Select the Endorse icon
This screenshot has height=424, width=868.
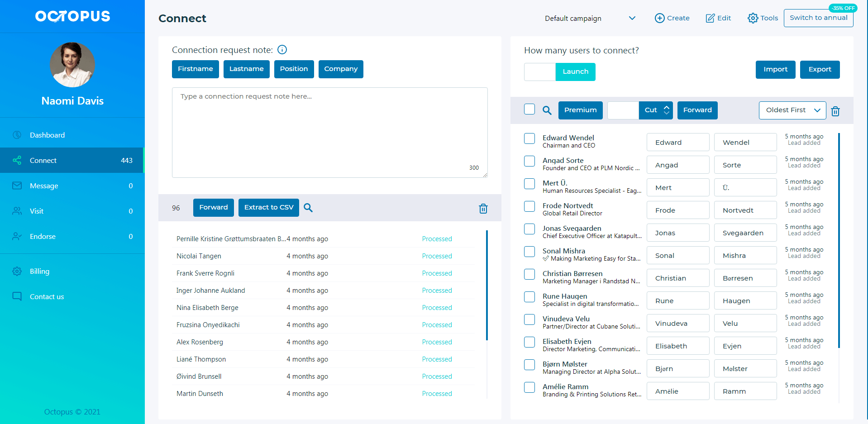(x=17, y=236)
